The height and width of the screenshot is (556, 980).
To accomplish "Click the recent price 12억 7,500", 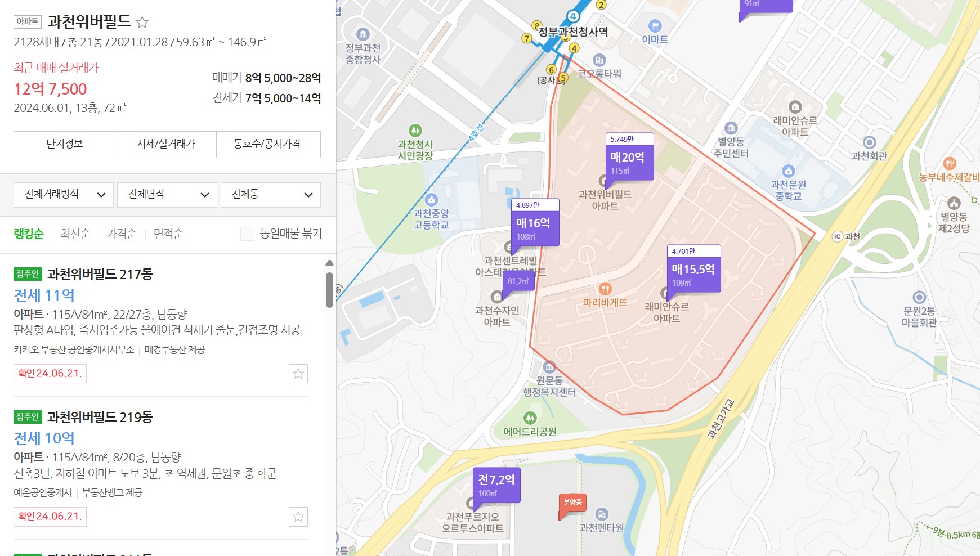I will [51, 89].
